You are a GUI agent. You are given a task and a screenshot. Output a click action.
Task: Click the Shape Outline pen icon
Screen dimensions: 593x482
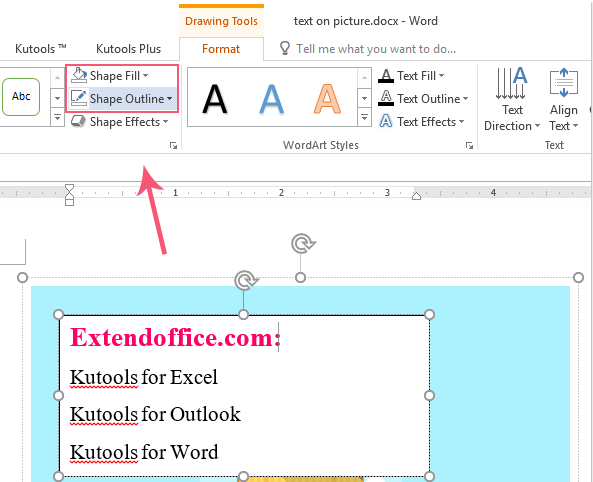79,98
